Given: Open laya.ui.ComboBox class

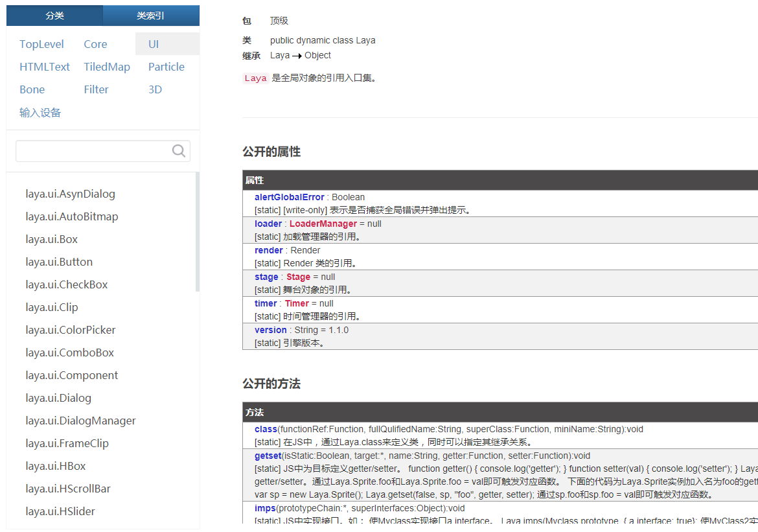Looking at the screenshot, I should click(69, 353).
